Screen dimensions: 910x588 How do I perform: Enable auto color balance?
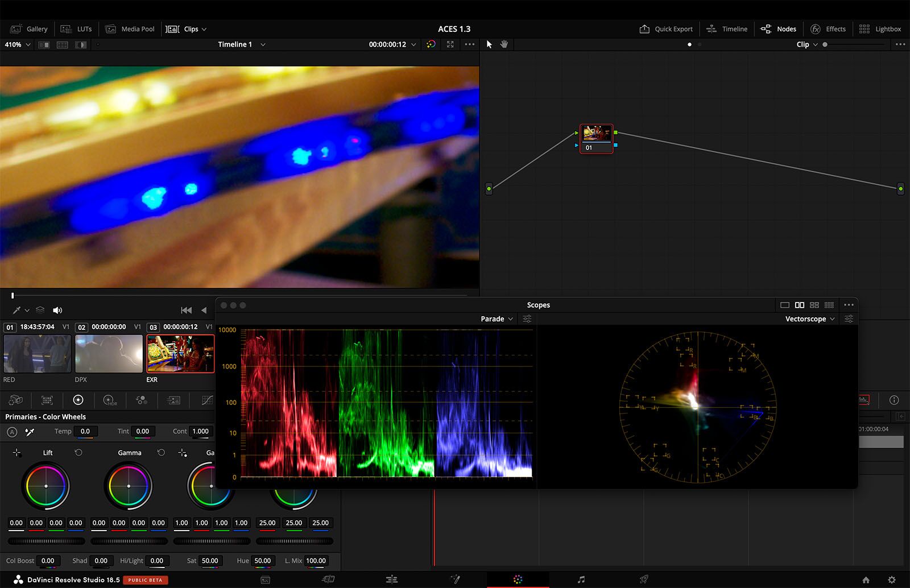[12, 432]
